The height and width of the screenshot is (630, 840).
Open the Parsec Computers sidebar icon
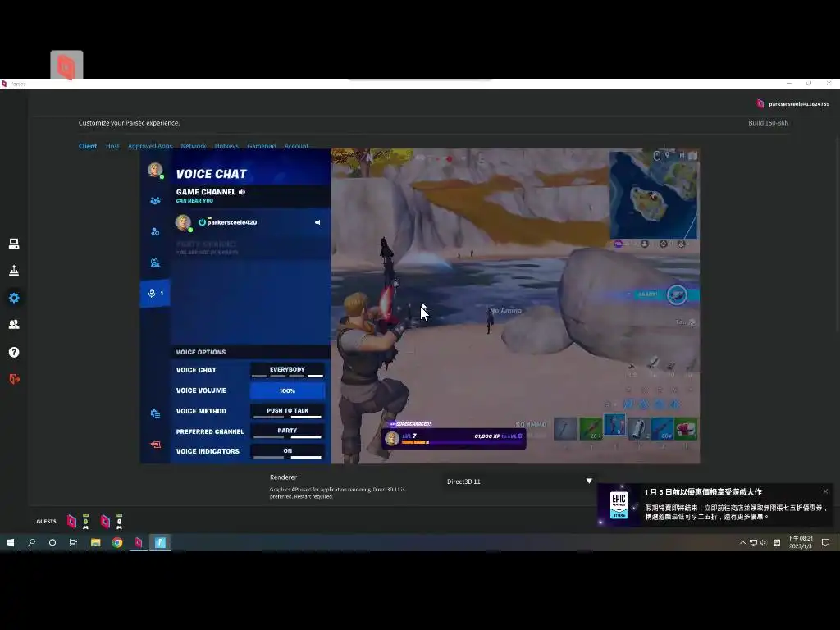tap(14, 244)
